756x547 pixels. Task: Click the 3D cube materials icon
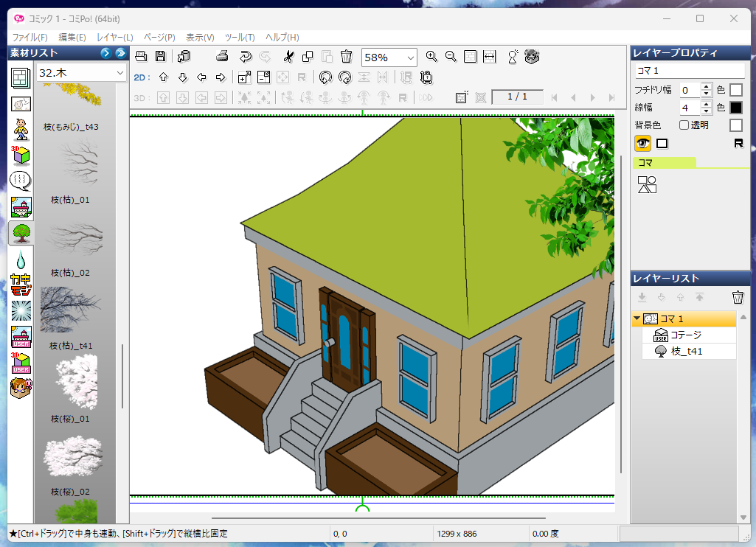21,156
